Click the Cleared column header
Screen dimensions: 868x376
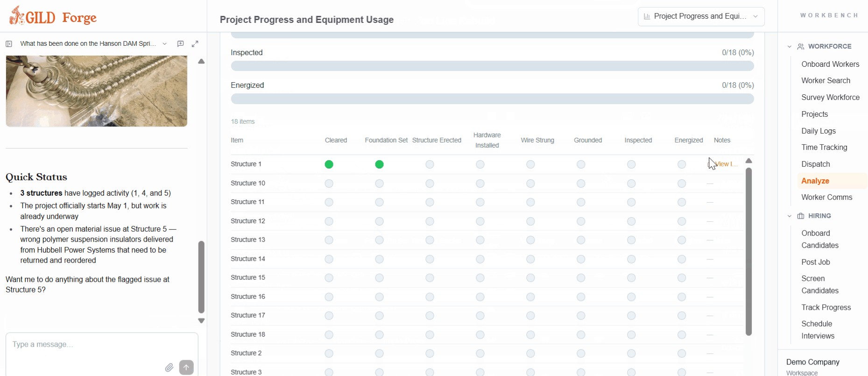pyautogui.click(x=336, y=141)
